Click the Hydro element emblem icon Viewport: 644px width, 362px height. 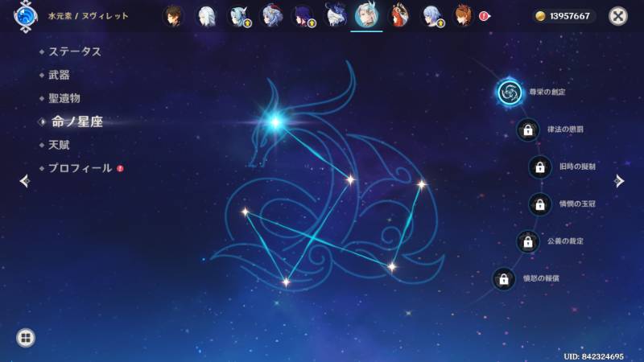click(x=26, y=16)
